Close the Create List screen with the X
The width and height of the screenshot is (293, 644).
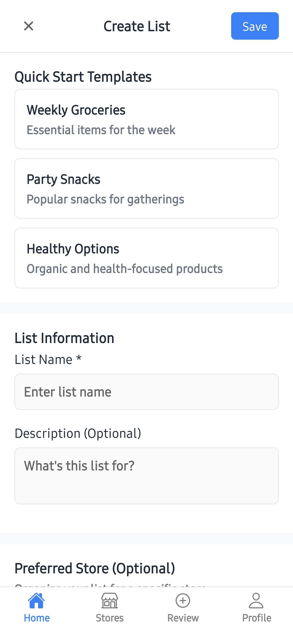pyautogui.click(x=28, y=26)
